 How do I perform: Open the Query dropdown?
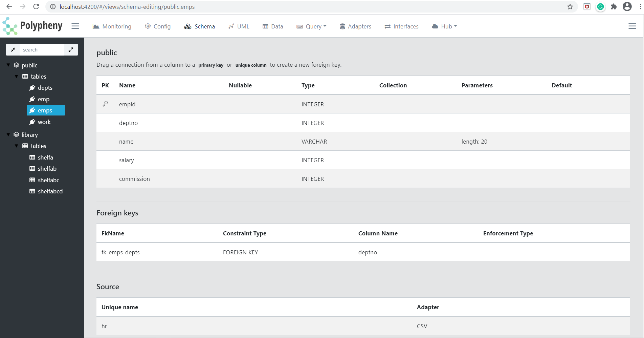(x=311, y=26)
